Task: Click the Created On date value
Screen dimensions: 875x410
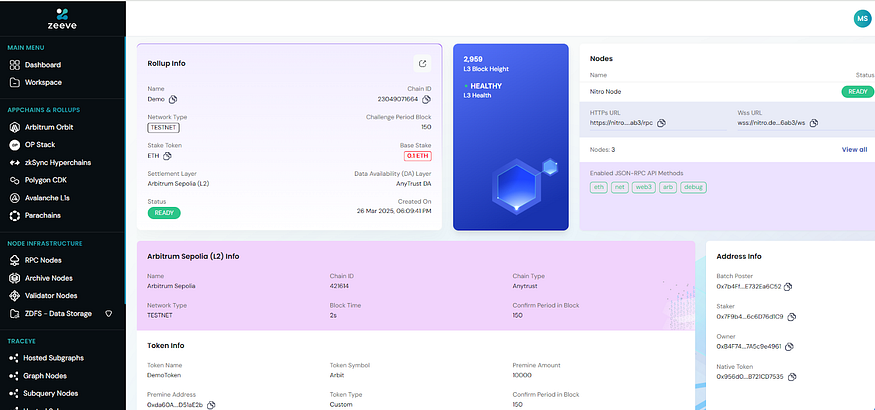Action: (394, 211)
